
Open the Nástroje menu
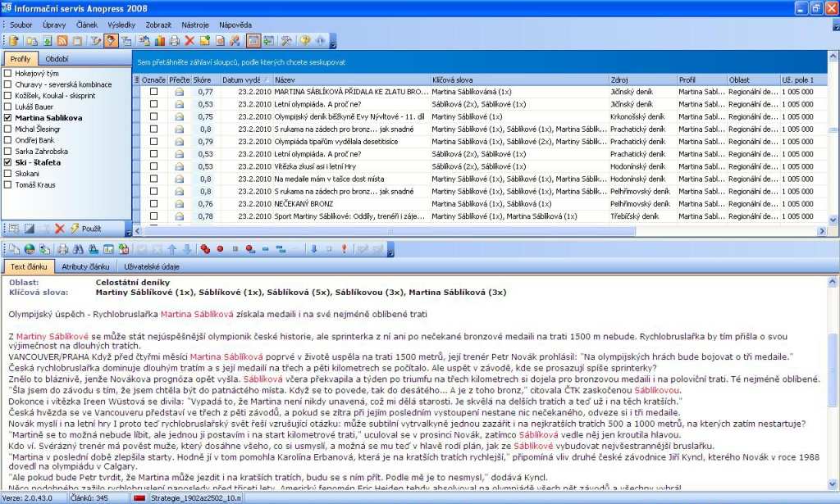[x=195, y=25]
